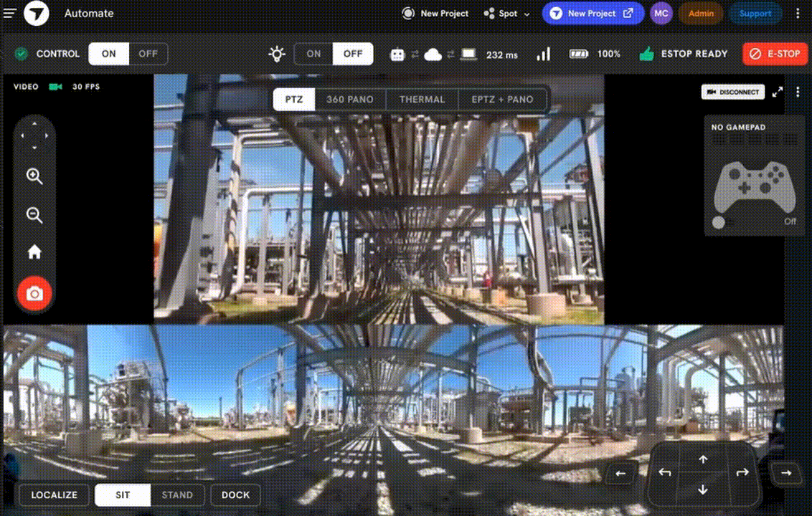
Task: Strafe the robot right with arrow button
Action: click(x=786, y=472)
